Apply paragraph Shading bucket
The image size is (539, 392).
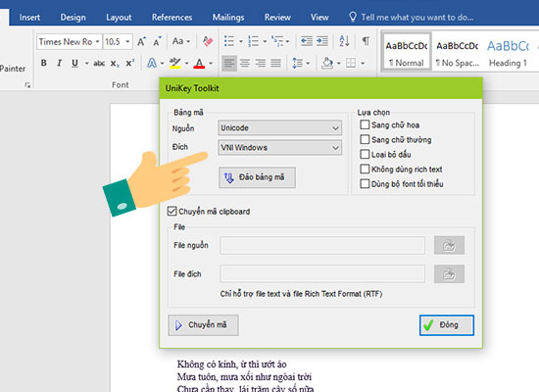coord(327,63)
